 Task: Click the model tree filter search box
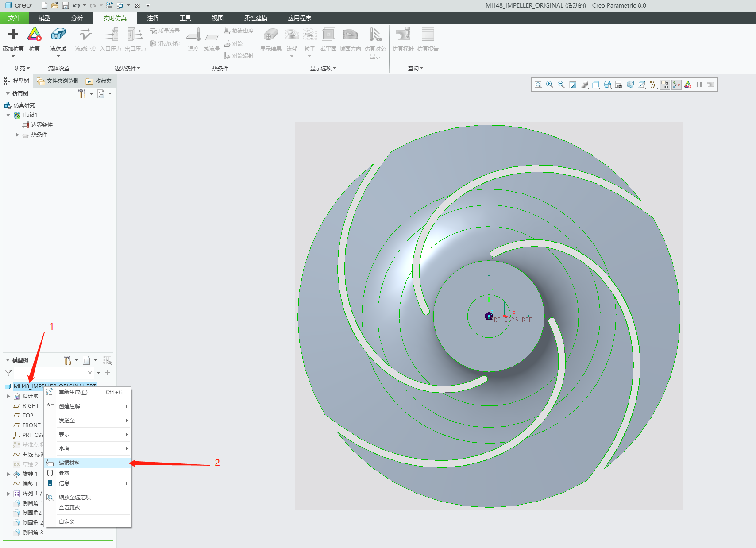(x=50, y=373)
